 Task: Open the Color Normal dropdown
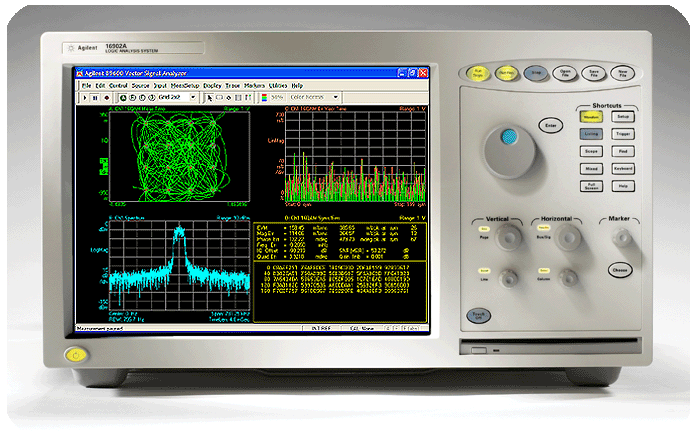(336, 97)
